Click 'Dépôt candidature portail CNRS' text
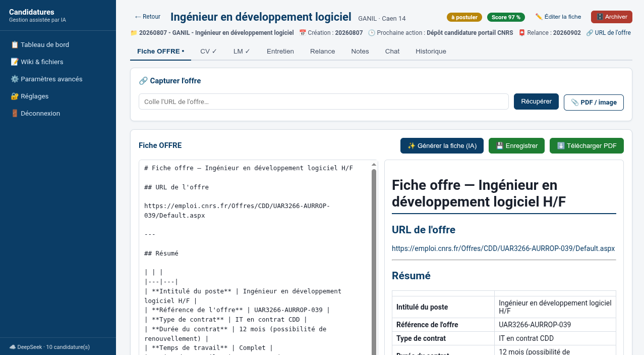The width and height of the screenshot is (644, 355). (470, 33)
